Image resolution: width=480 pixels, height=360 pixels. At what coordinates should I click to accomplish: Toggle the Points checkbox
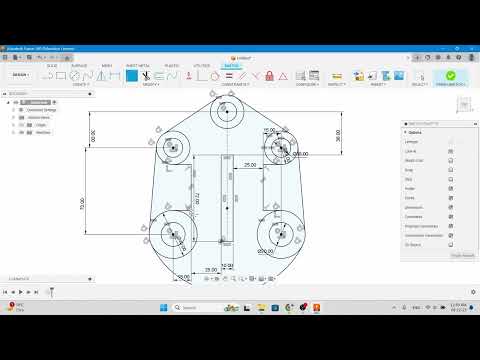450,198
